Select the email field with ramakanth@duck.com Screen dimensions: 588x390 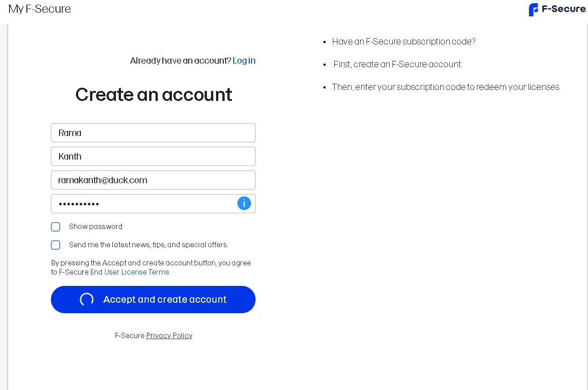[x=153, y=180]
